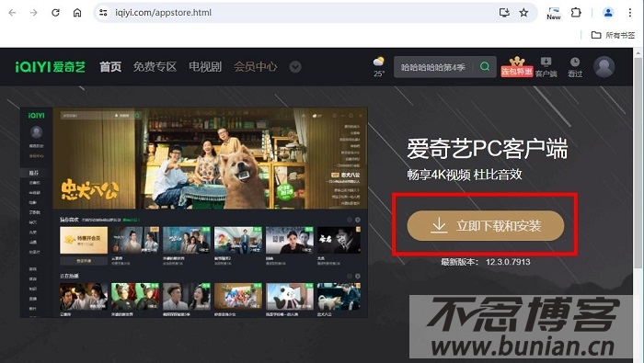Open the user avatar in iQIYI header
Screen dimensions: 644x363
(604, 67)
